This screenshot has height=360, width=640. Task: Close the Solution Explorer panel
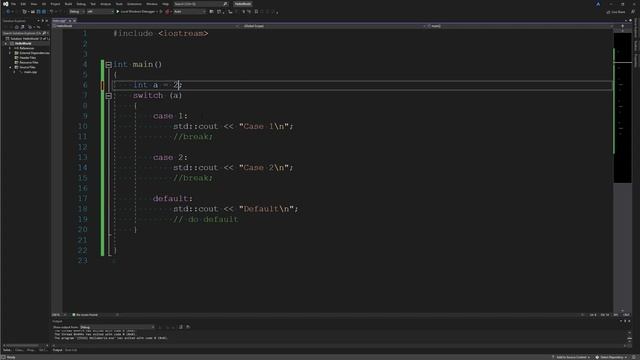click(x=47, y=21)
